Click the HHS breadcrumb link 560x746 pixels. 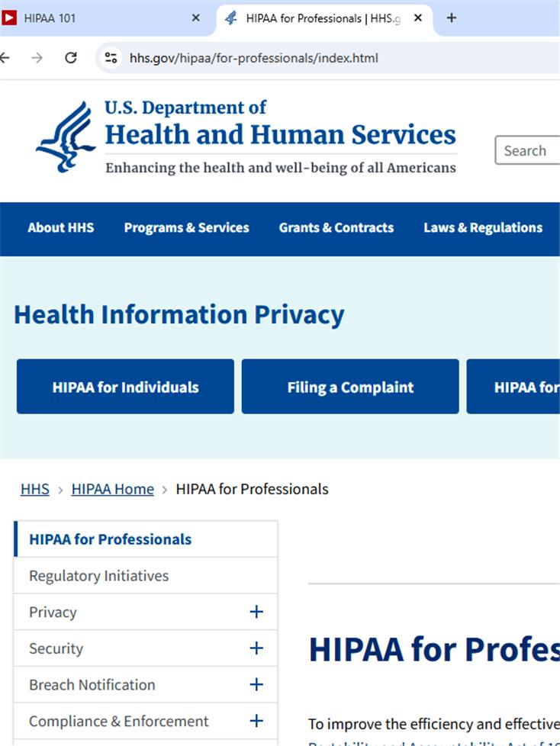point(35,489)
